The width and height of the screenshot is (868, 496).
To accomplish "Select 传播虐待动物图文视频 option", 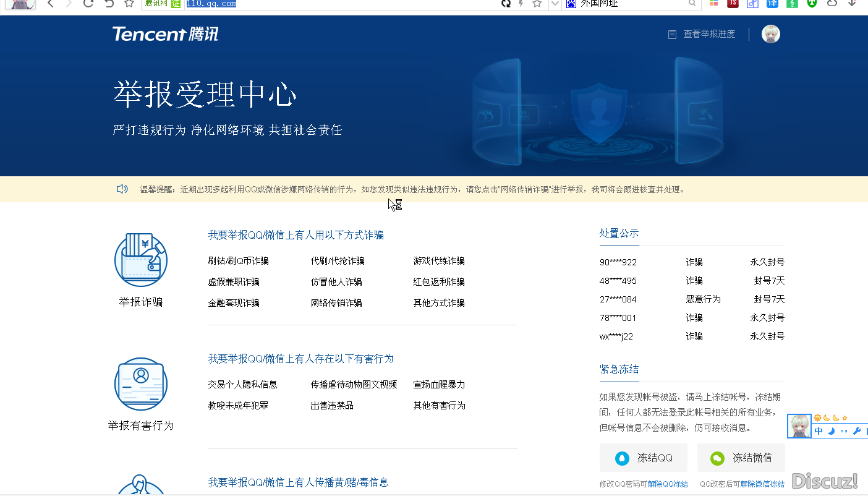I will [x=354, y=385].
